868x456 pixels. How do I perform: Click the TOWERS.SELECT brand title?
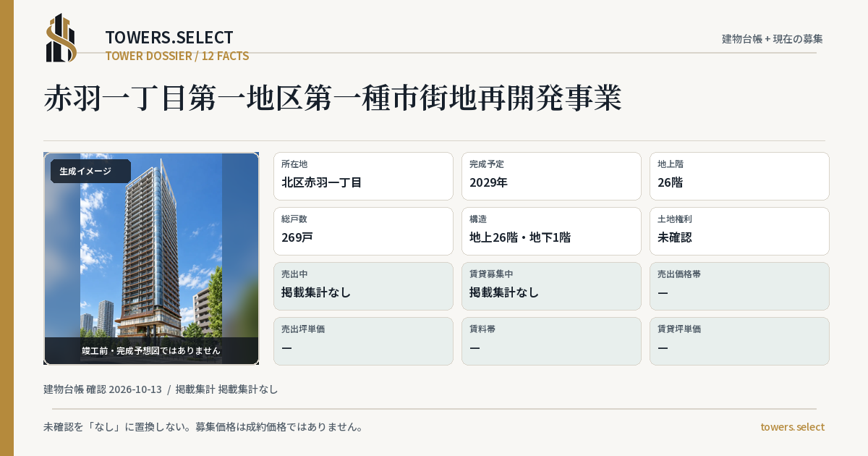click(169, 38)
